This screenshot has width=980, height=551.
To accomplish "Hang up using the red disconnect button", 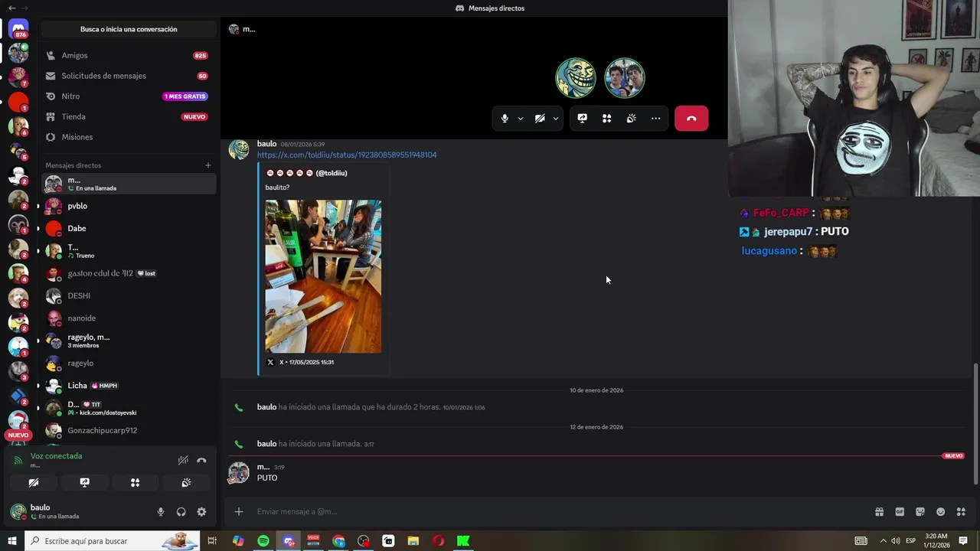I will pos(691,119).
